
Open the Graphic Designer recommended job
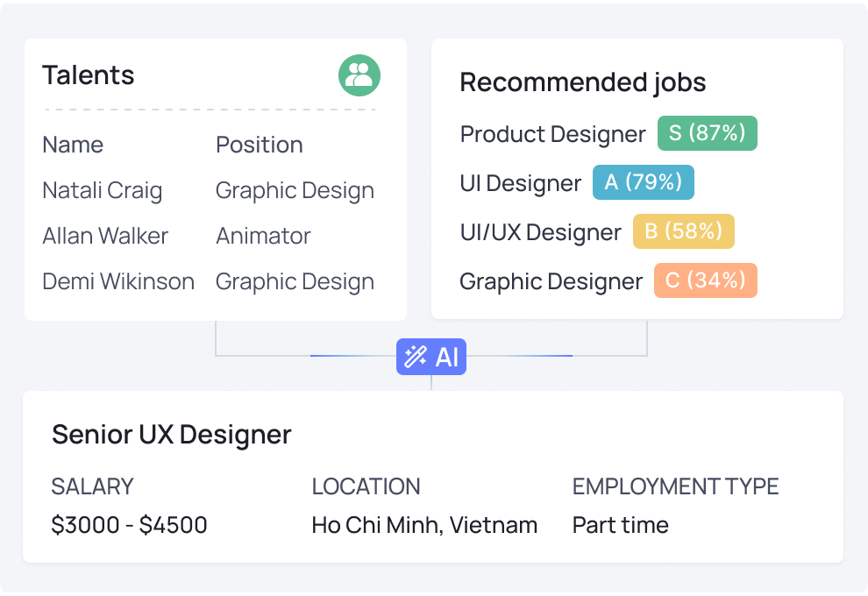551,281
